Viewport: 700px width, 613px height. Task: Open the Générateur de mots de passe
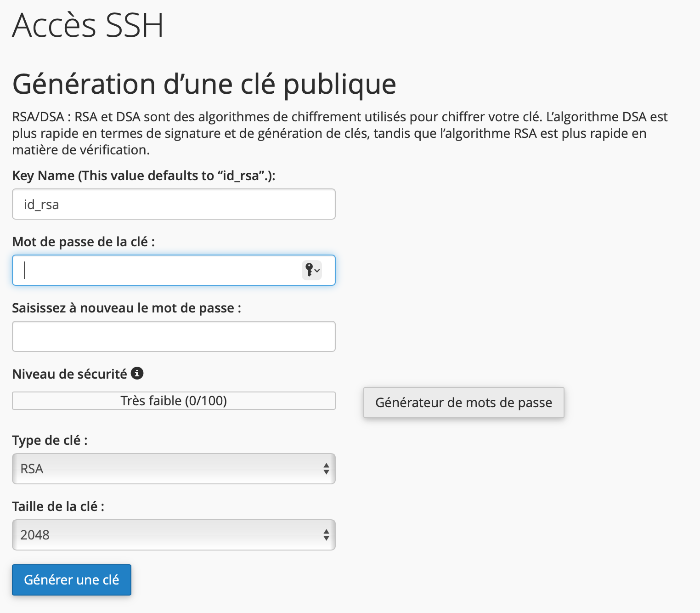(463, 403)
